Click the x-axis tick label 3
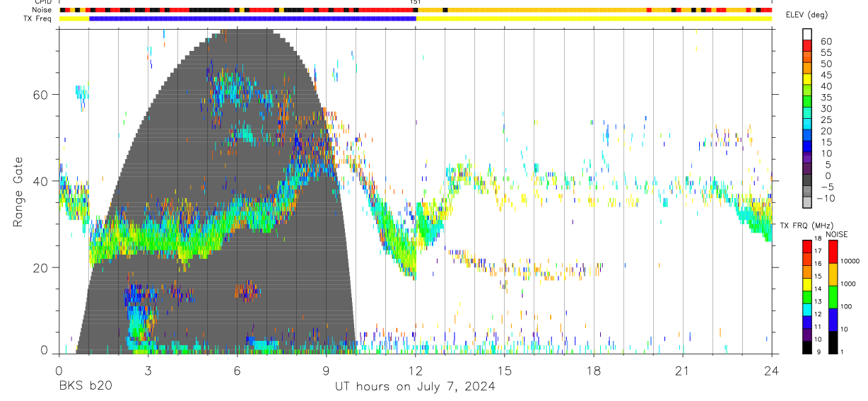 pyautogui.click(x=148, y=371)
